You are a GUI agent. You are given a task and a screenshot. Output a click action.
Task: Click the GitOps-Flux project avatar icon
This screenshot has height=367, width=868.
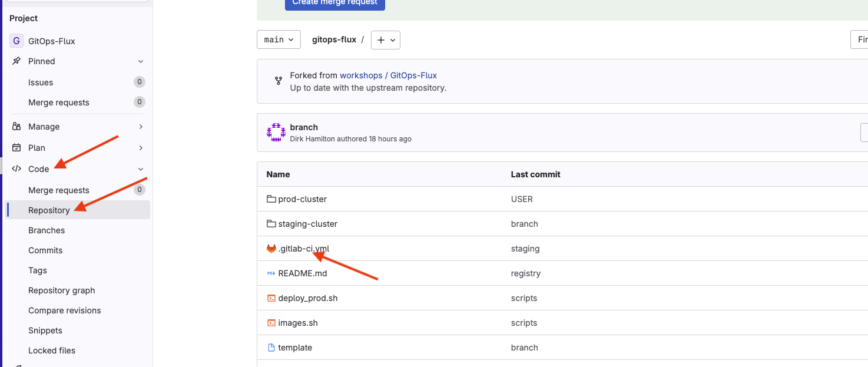(x=16, y=41)
